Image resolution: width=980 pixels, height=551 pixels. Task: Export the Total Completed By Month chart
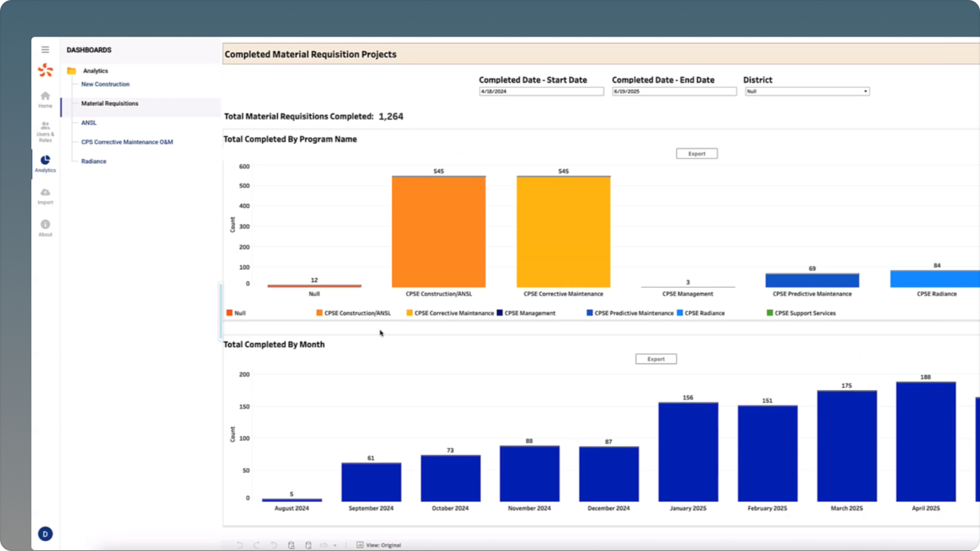[656, 359]
